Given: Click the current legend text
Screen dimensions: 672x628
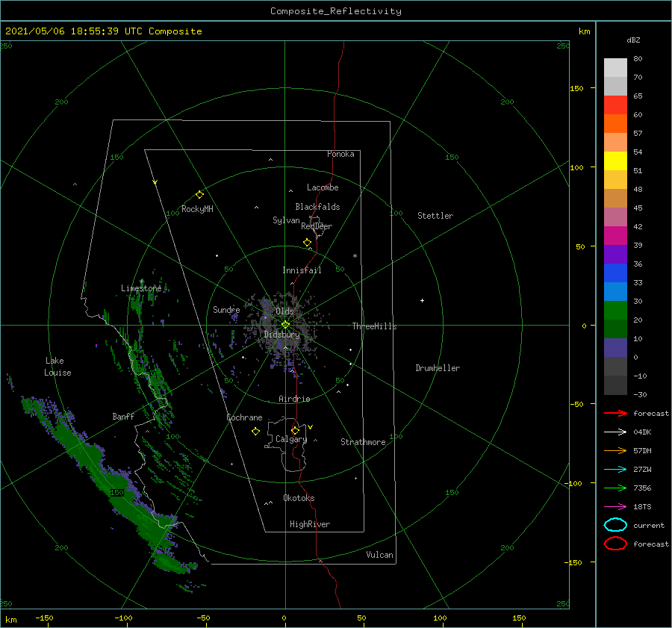Looking at the screenshot, I should pyautogui.click(x=649, y=525).
